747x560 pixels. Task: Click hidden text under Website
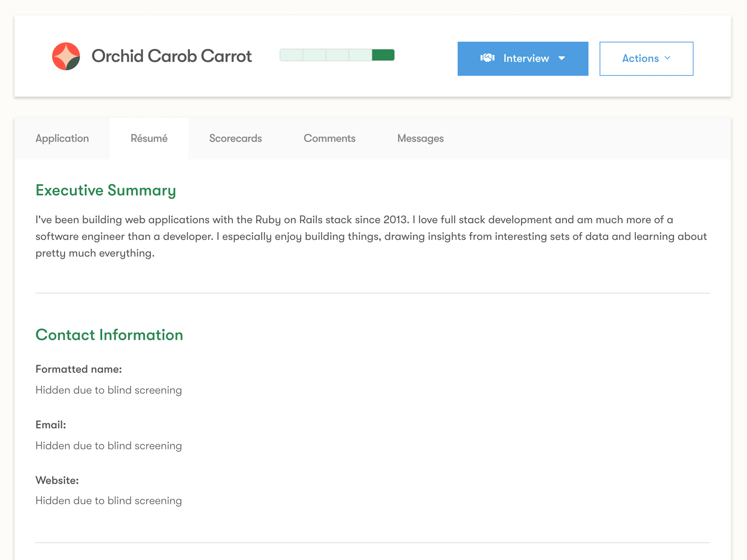coord(109,501)
